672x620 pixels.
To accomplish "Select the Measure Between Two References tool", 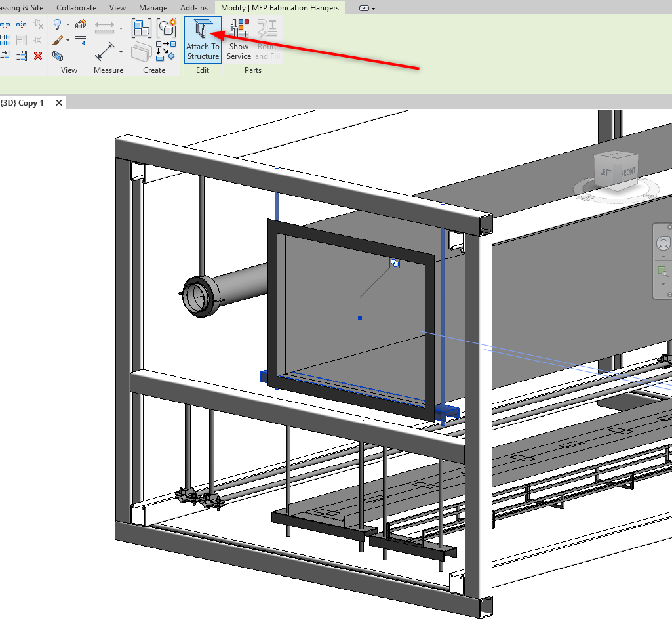I will 105,51.
